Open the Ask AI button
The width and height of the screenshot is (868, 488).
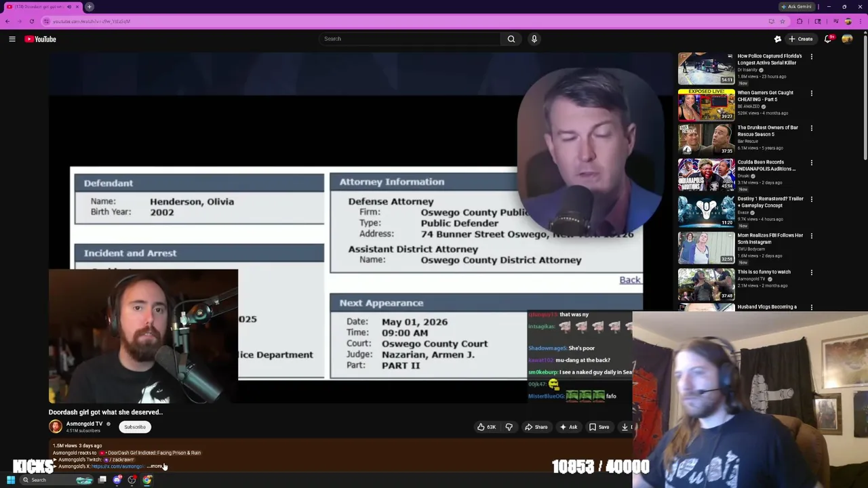pos(568,427)
